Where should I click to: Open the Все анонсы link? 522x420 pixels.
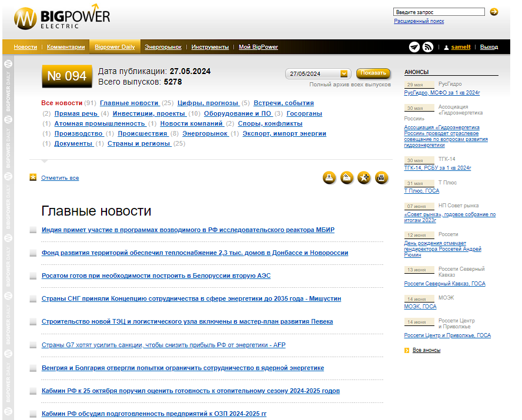[426, 350]
